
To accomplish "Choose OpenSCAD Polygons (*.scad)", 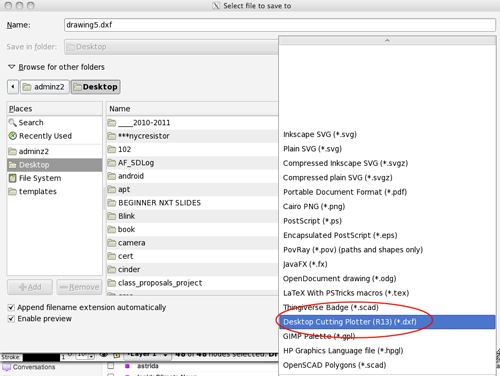I will [x=387, y=365].
